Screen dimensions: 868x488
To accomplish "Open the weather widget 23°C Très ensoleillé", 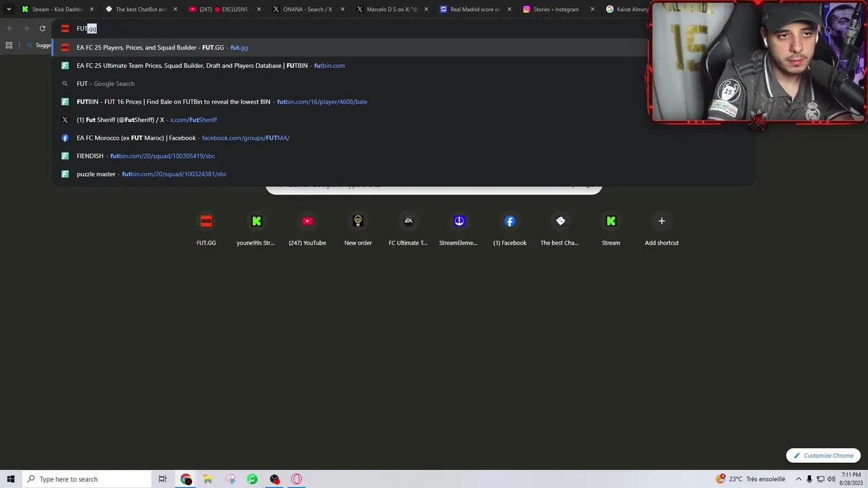I will [x=750, y=479].
